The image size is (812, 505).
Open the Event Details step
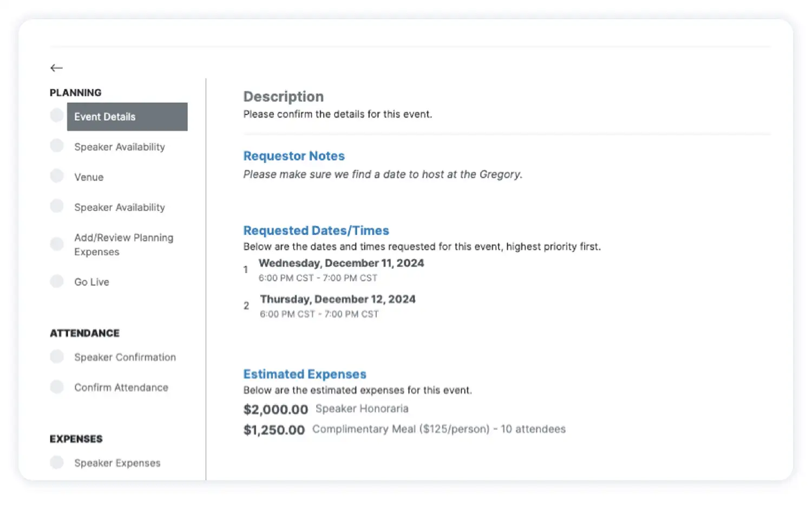(127, 116)
